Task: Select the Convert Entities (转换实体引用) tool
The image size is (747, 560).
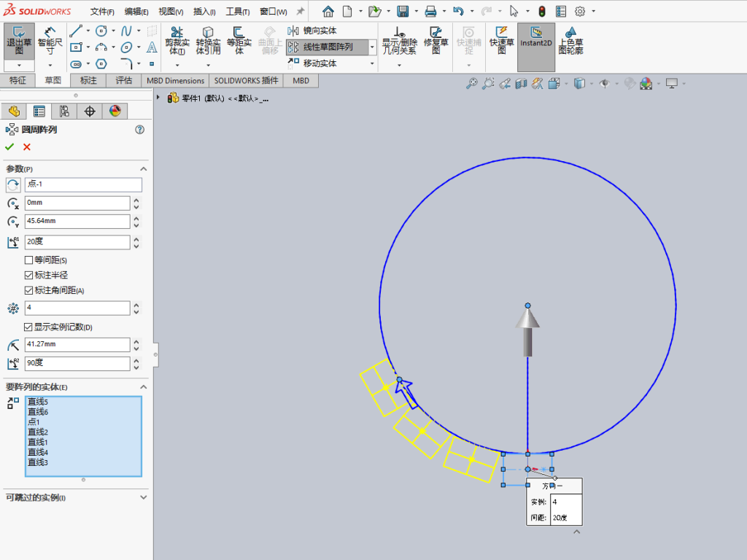Action: 208,41
